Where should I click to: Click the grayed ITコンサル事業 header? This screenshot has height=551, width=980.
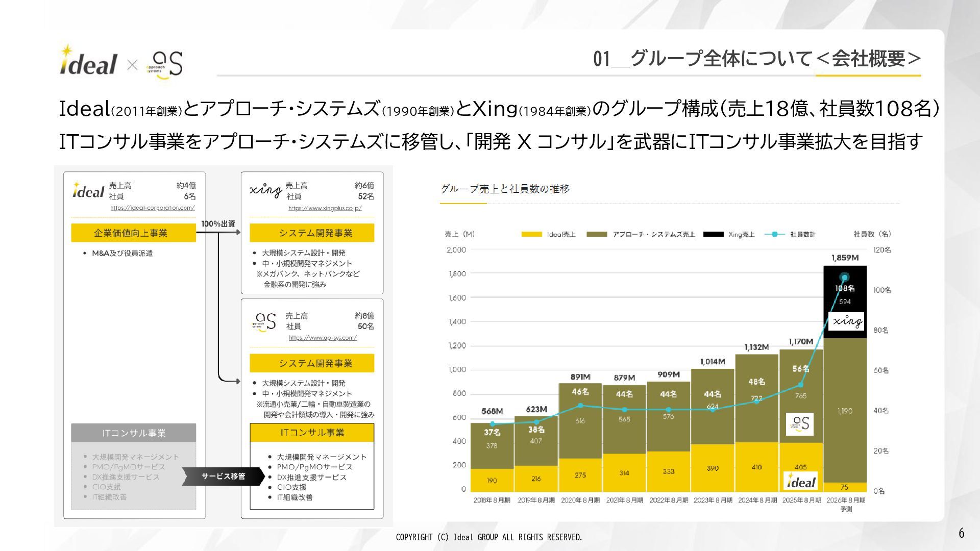133,433
